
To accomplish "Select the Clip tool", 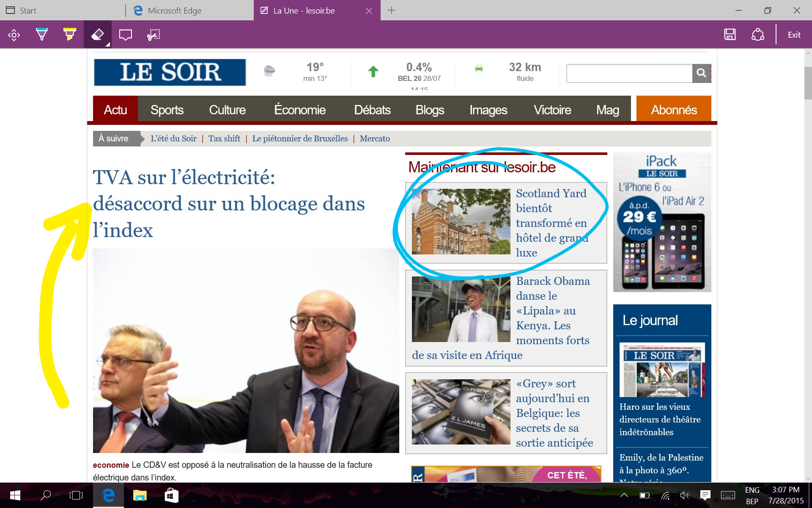I will coord(154,35).
